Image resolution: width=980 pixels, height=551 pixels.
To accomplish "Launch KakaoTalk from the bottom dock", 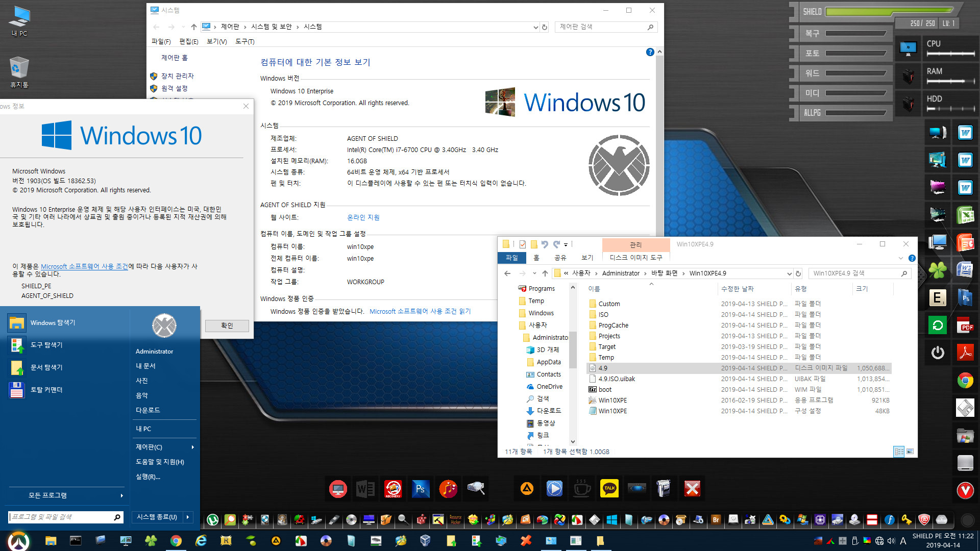I will 609,489.
